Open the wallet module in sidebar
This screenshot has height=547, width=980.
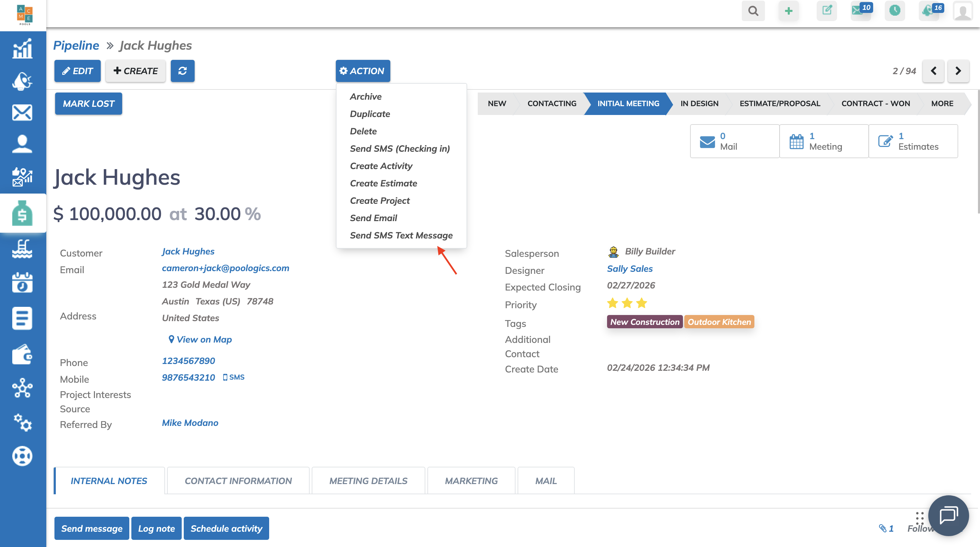[22, 354]
